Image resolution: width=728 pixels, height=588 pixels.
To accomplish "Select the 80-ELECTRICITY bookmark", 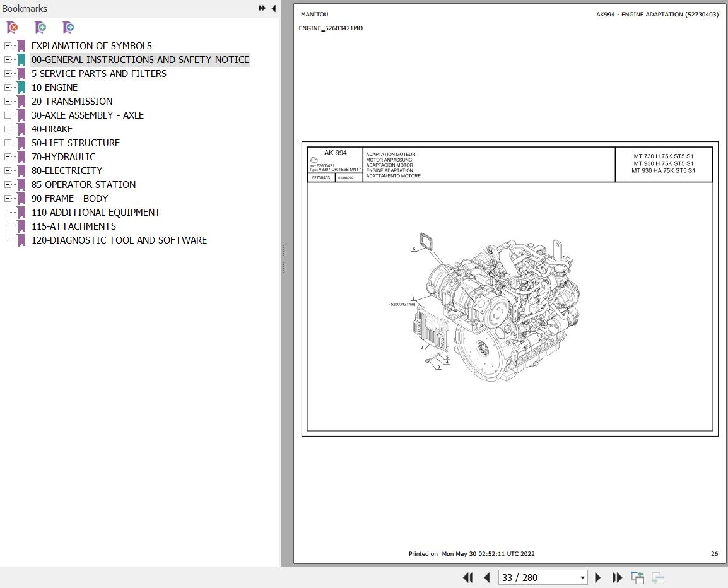I will [67, 171].
